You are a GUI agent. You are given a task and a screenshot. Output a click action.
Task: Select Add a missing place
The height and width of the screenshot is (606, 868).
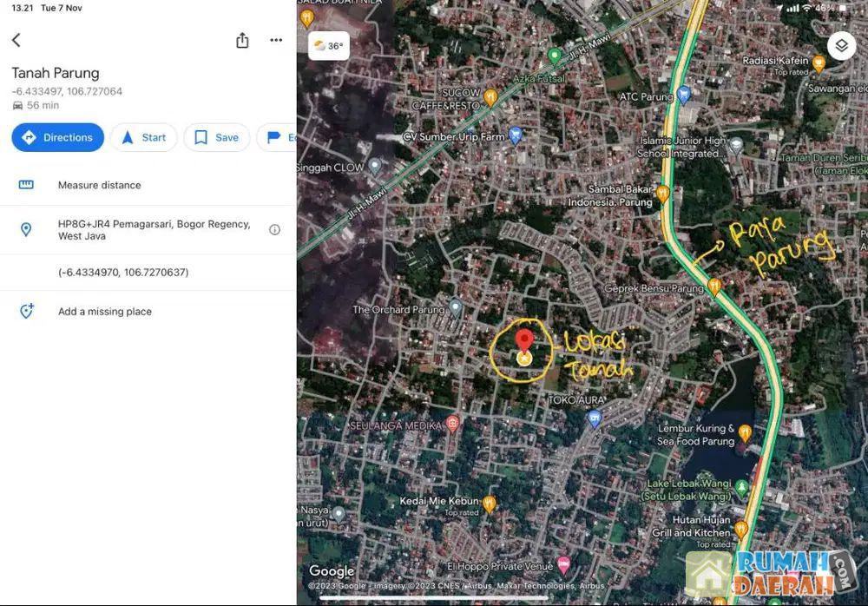[x=104, y=312]
